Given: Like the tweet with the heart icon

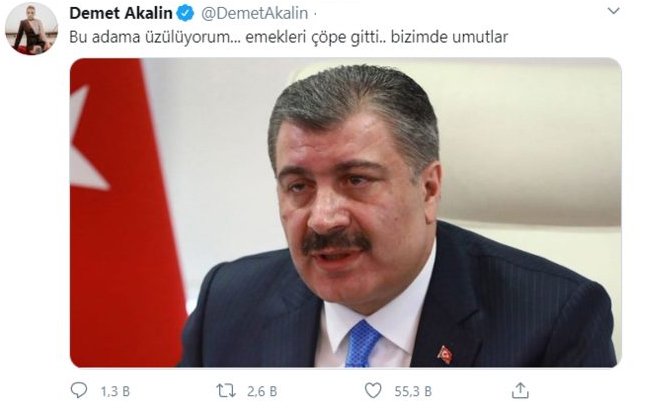Looking at the screenshot, I should click(373, 391).
